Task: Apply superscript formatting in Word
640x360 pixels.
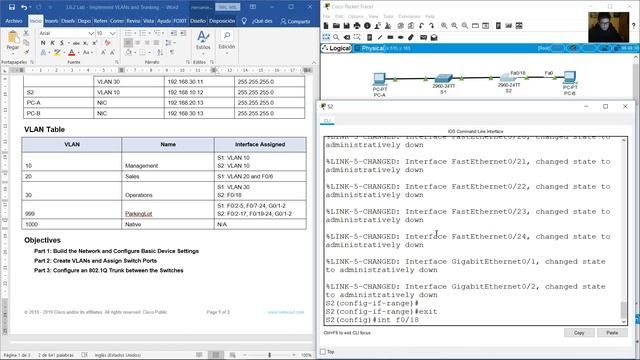Action: 94,43
